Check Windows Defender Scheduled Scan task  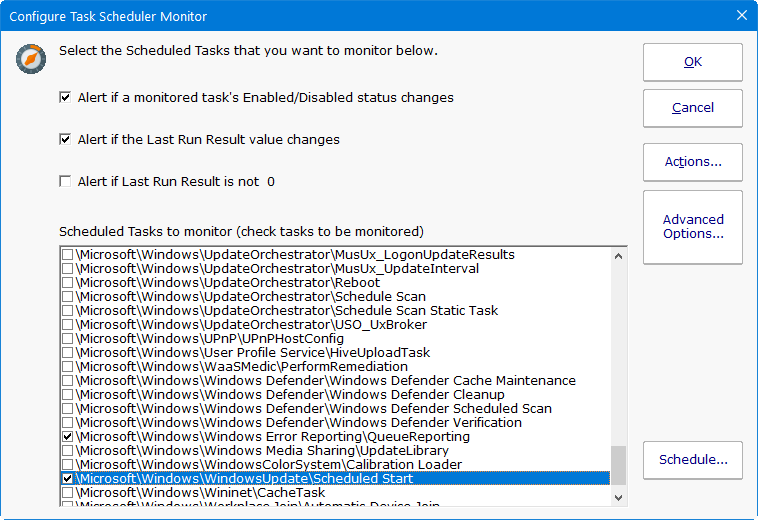point(67,409)
